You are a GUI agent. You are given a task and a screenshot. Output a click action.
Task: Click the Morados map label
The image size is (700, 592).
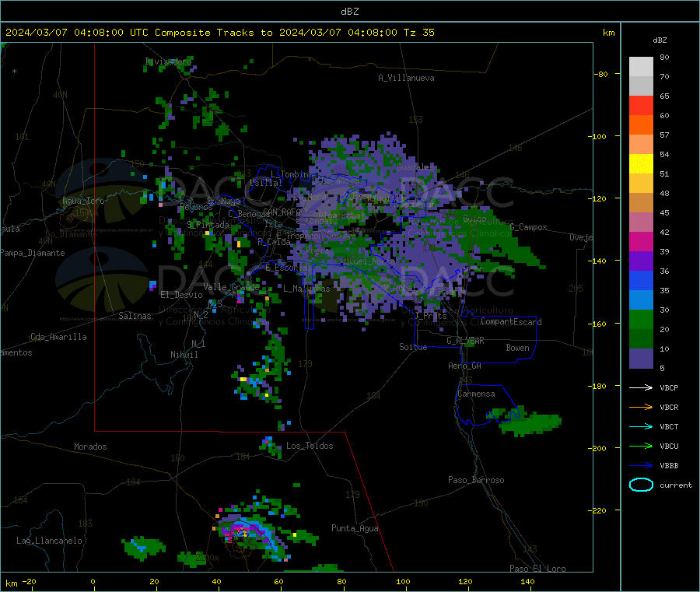coord(90,447)
